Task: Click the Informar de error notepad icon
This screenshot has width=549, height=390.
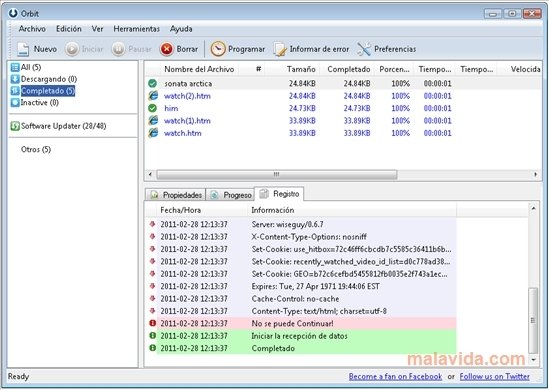Action: (280, 49)
